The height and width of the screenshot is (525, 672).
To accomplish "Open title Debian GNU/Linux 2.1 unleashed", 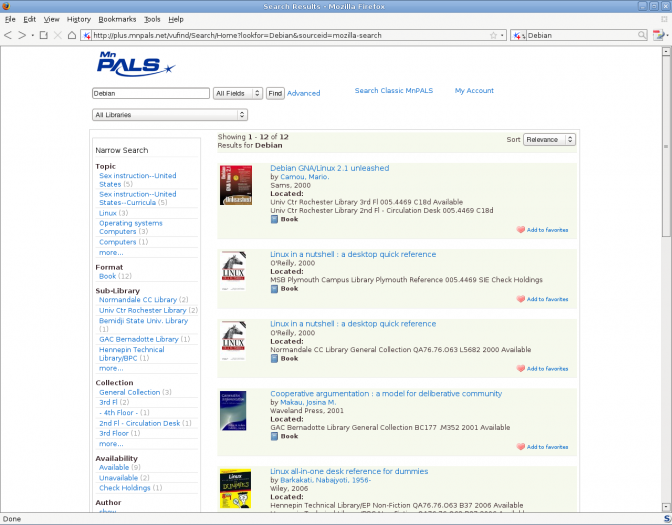I will click(330, 168).
